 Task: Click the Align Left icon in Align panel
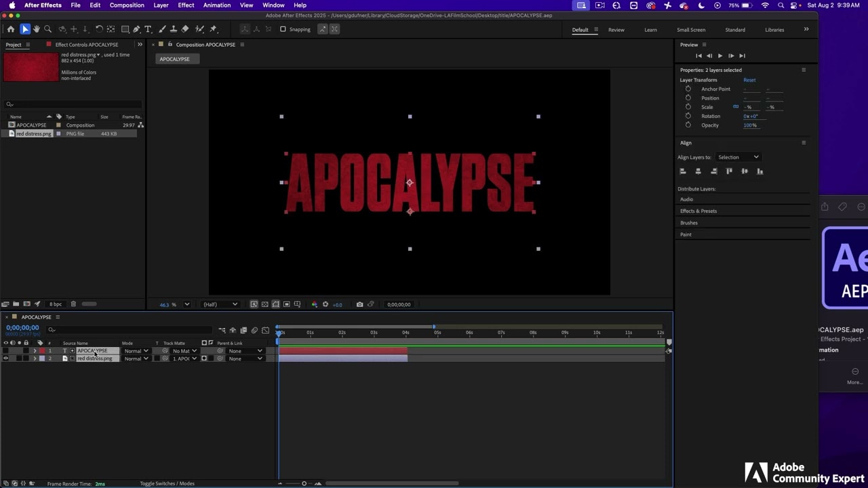683,171
